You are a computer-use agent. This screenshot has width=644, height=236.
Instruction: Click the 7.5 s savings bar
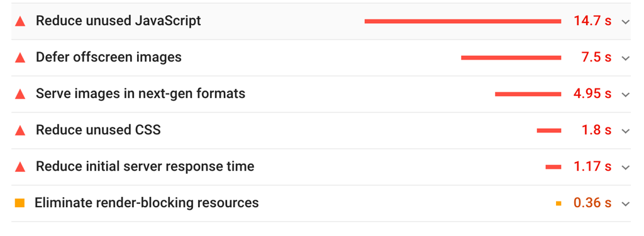click(x=511, y=58)
